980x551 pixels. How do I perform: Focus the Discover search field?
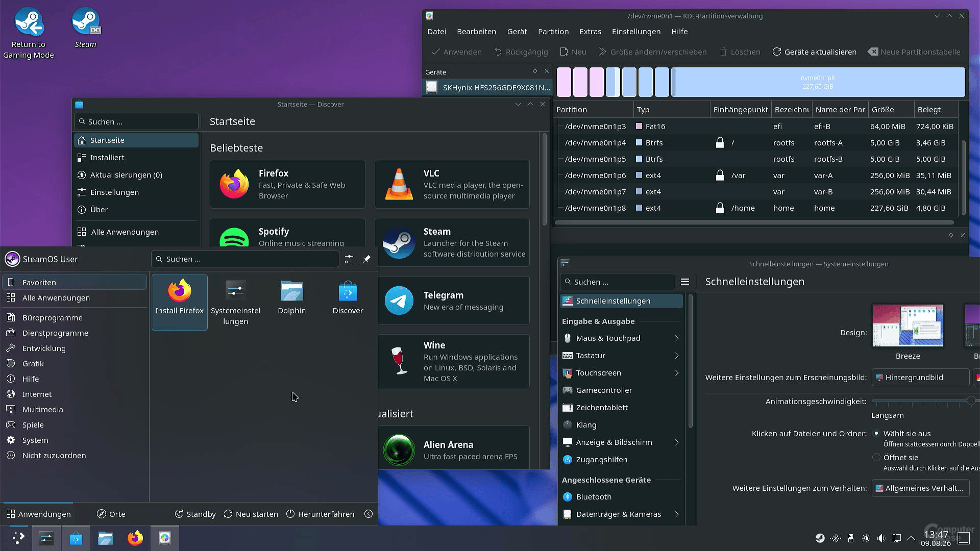point(136,121)
